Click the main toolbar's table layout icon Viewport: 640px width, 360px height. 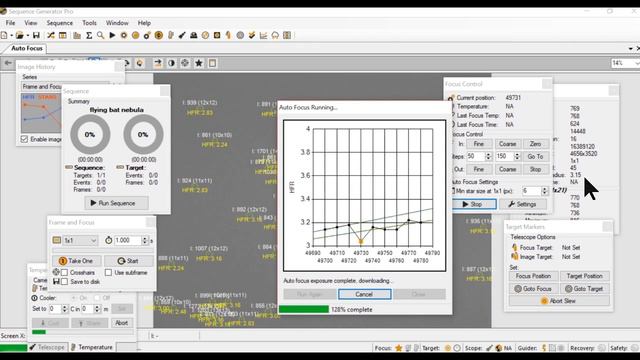tap(62, 36)
